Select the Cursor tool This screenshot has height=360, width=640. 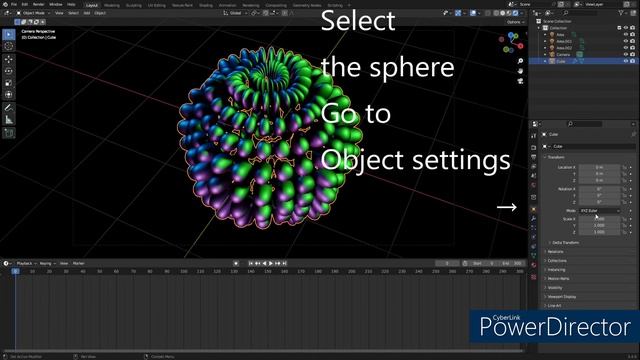(x=9, y=46)
